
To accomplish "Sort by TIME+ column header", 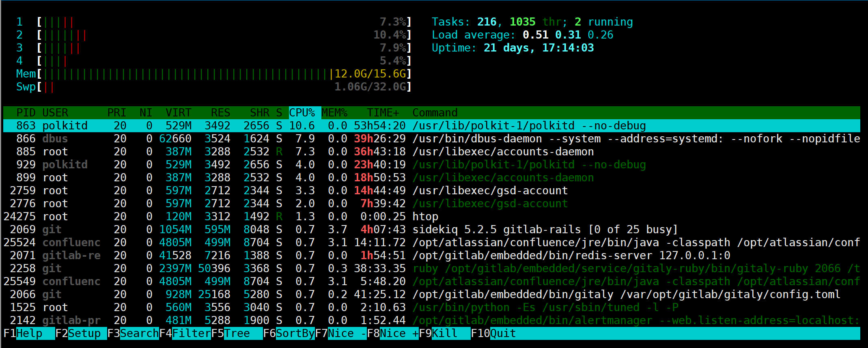I will click(383, 113).
